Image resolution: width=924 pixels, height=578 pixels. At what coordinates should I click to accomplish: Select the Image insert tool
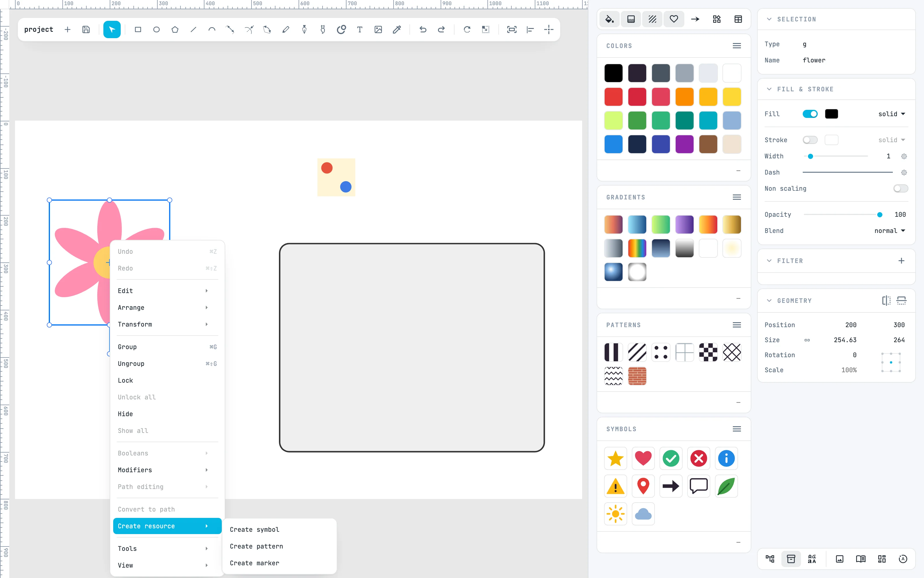[378, 29]
